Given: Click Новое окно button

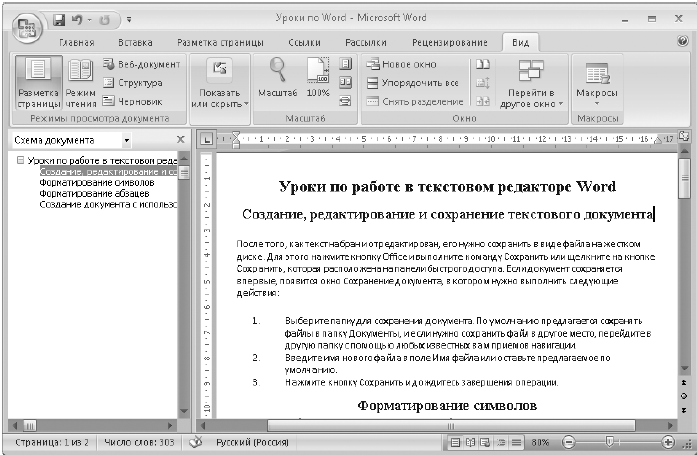Looking at the screenshot, I should coord(401,64).
